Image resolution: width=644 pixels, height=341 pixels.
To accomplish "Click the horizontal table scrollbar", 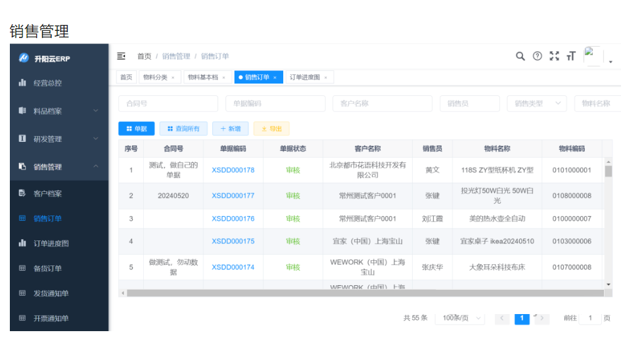I will tap(361, 292).
